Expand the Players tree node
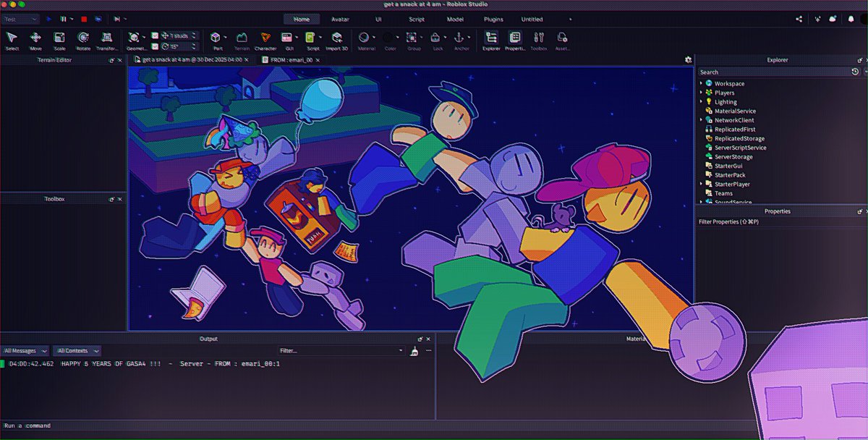 [702, 93]
